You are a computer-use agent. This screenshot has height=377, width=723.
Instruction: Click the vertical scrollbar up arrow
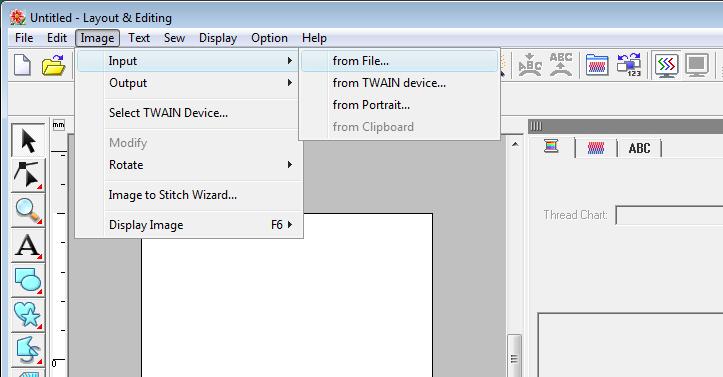pos(515,144)
